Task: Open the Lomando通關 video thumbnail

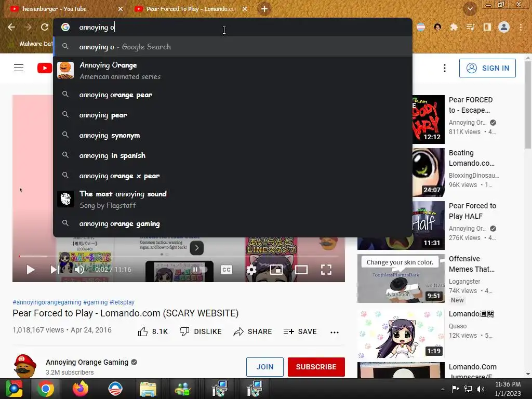Action: click(x=401, y=334)
